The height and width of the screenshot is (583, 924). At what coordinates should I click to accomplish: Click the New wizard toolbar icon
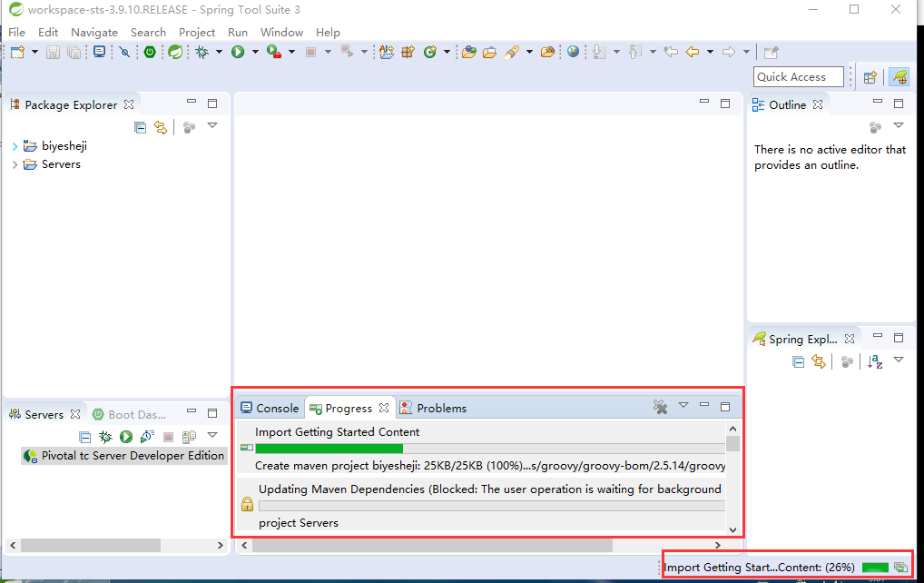click(x=17, y=52)
